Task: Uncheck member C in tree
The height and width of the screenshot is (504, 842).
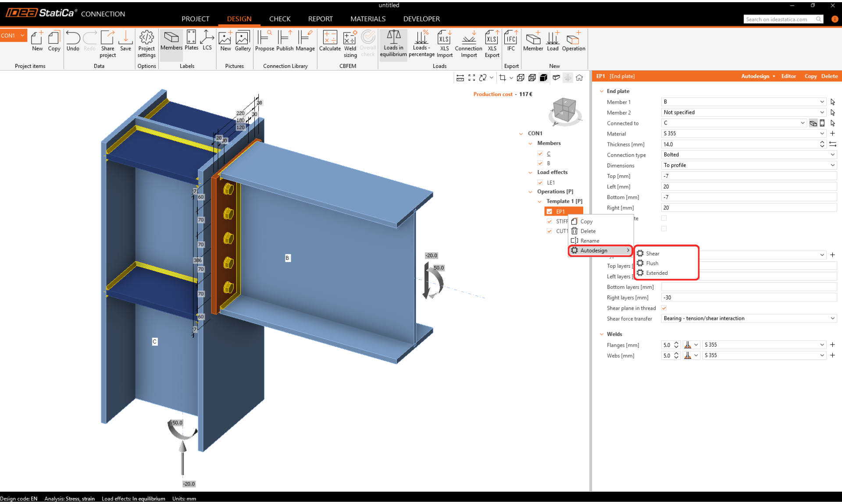Action: (540, 153)
